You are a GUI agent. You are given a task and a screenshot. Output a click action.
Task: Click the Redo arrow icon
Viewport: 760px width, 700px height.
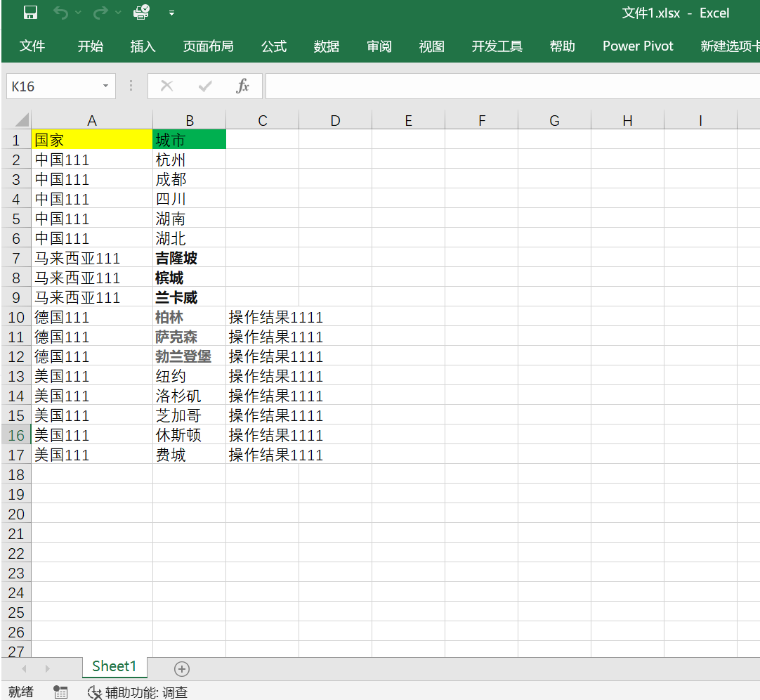pyautogui.click(x=101, y=13)
